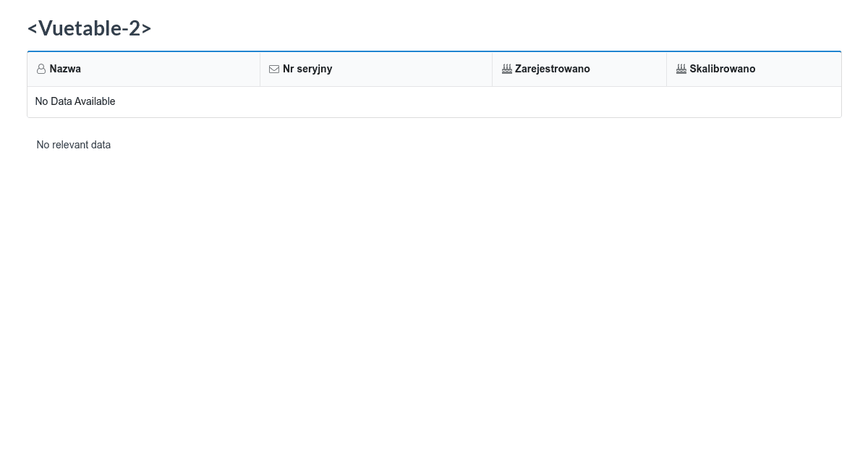The width and height of the screenshot is (868, 456).
Task: Click the Vuetable-2 page title
Action: click(89, 28)
